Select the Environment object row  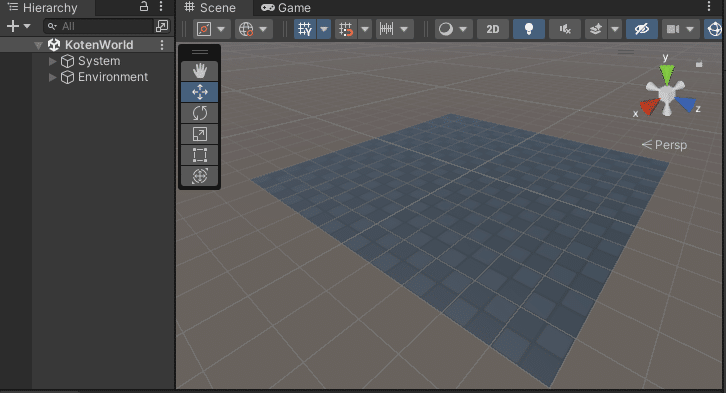[x=87, y=77]
